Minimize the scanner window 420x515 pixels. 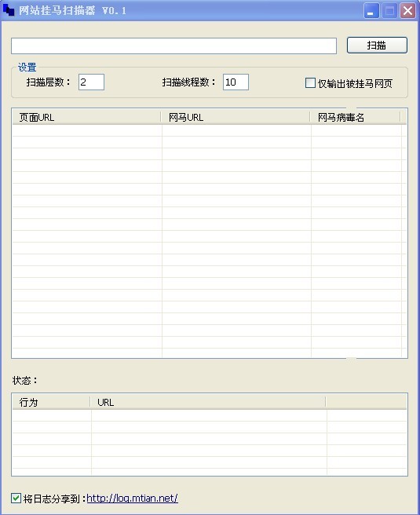point(371,11)
